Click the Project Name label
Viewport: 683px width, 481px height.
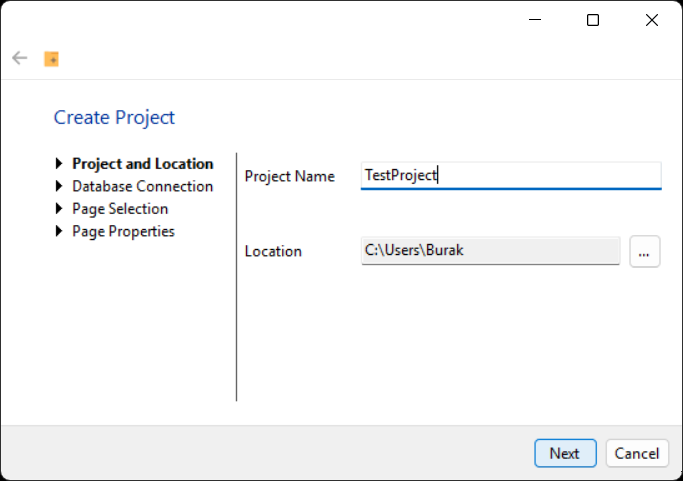pyautogui.click(x=290, y=176)
